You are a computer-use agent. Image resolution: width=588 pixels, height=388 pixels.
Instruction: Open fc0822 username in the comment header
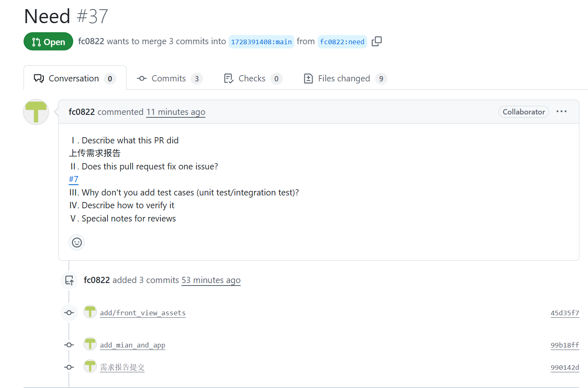coord(81,112)
